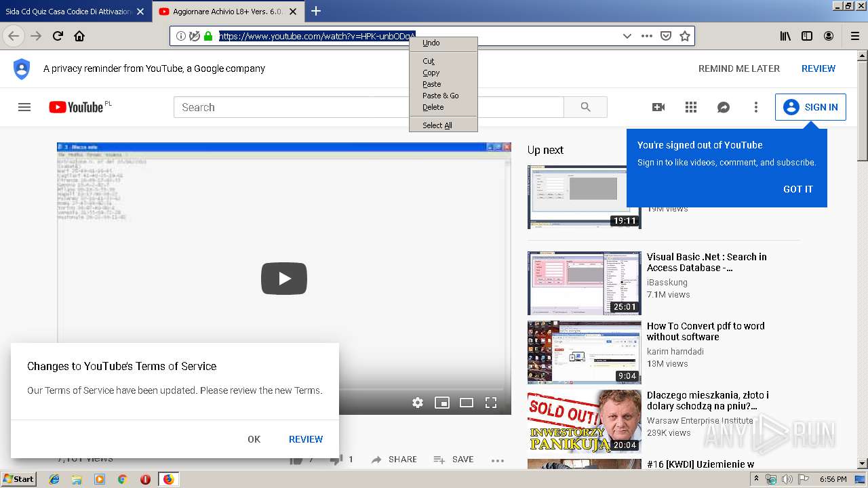
Task: Click OK on Terms of Service dialog
Action: (254, 439)
